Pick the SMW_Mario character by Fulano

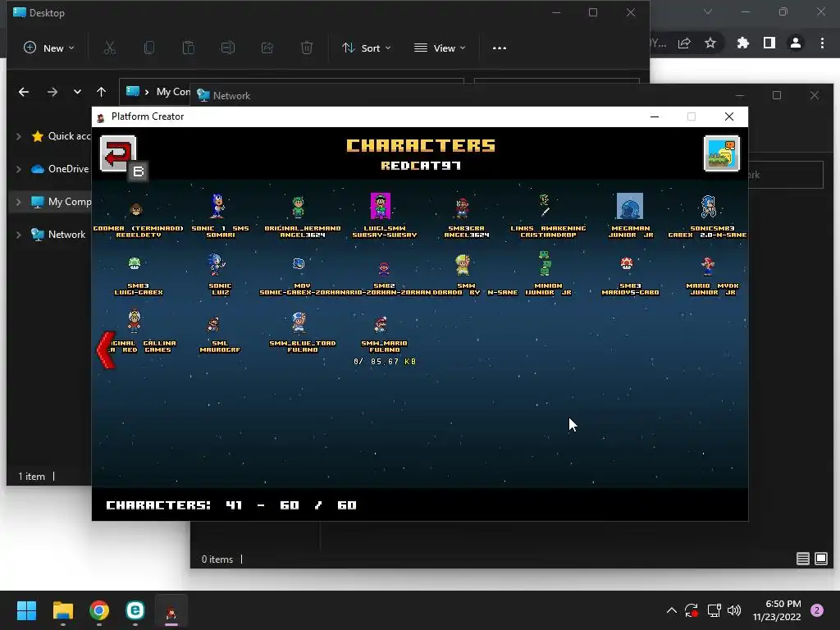tap(381, 325)
